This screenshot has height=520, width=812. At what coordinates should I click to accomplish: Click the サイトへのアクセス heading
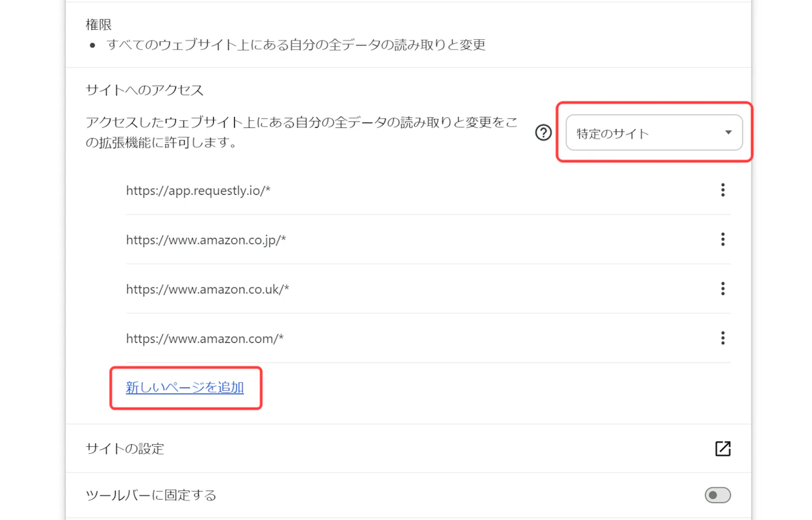point(145,90)
